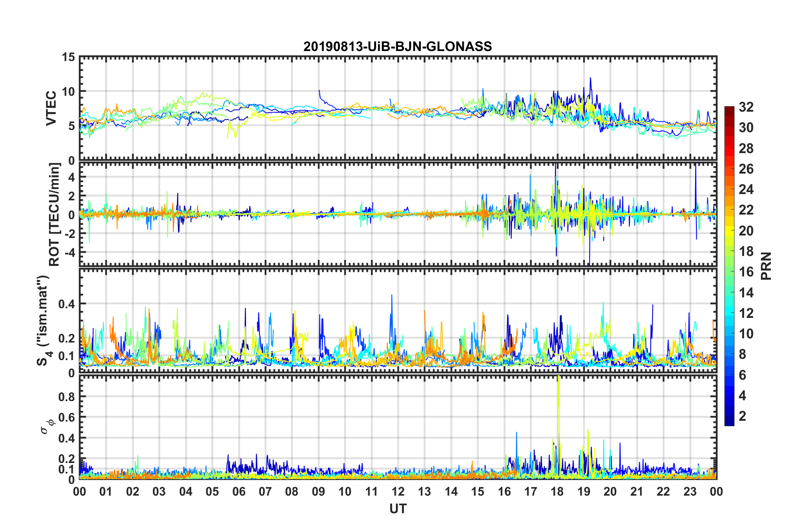Click the S4 ("ism.mat") axis label
This screenshot has height=532, width=796.
[43, 320]
